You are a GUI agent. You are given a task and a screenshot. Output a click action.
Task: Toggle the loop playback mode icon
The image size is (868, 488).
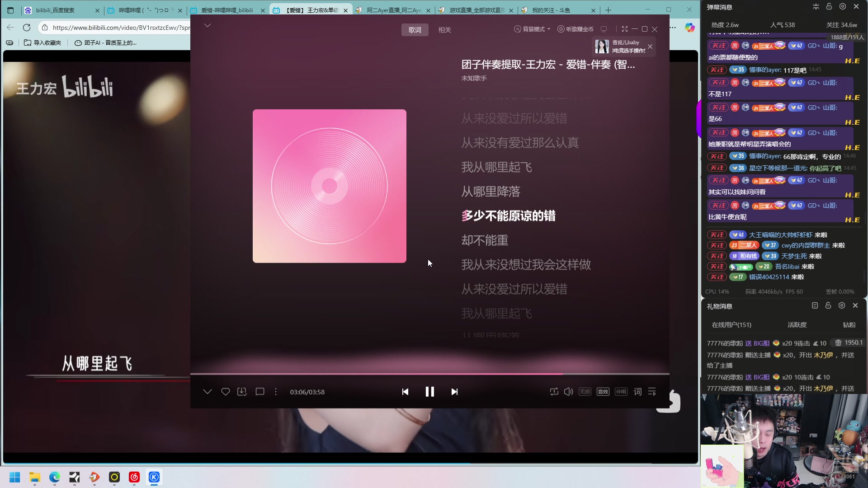pos(554,392)
